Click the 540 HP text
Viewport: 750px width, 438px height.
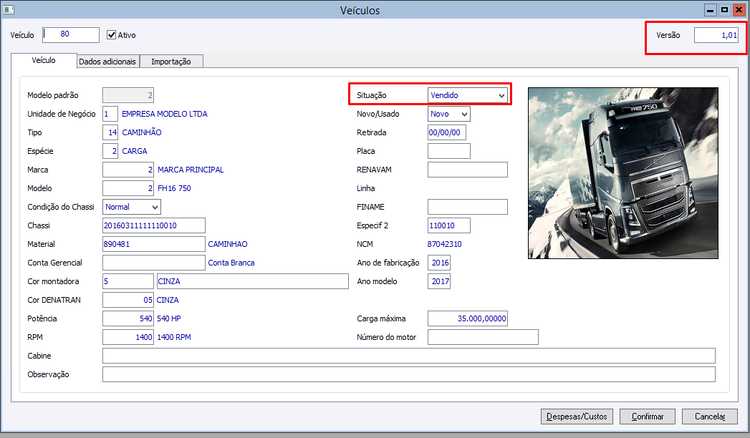tap(169, 318)
